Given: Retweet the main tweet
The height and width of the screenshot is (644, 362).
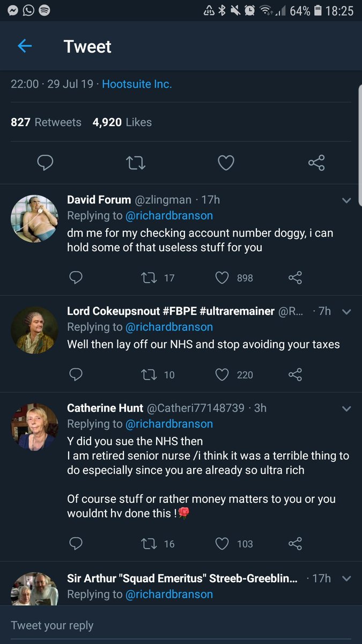Looking at the screenshot, I should pos(136,163).
